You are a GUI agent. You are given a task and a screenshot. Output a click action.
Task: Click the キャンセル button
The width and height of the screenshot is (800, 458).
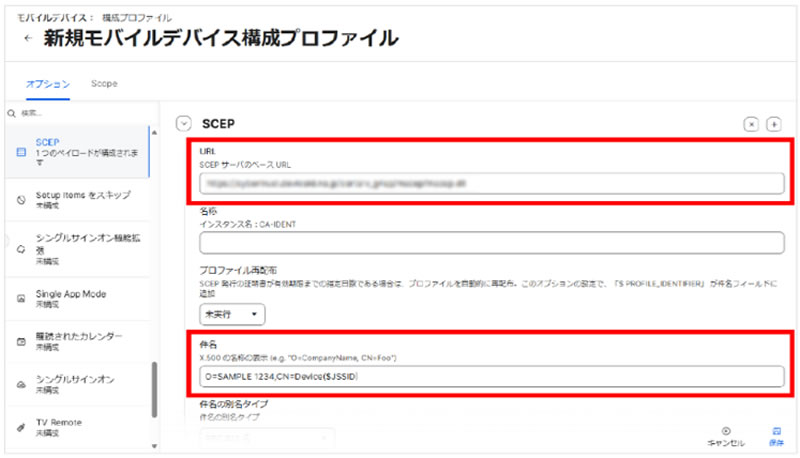click(726, 436)
